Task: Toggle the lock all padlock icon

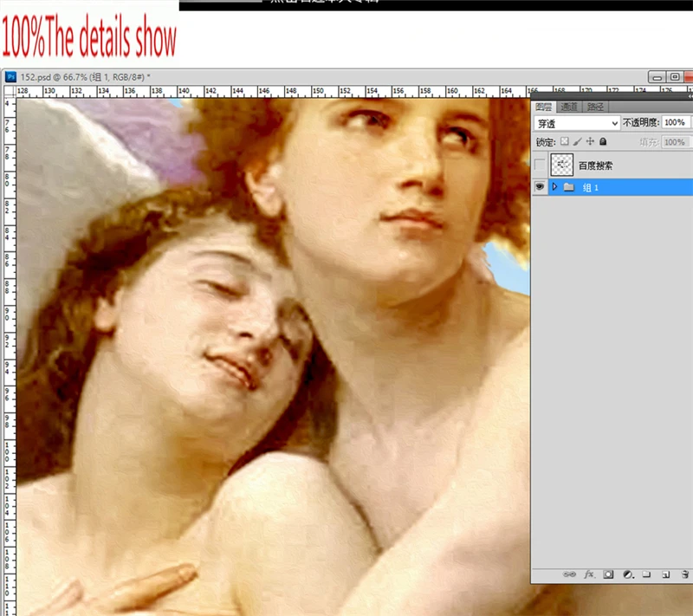Action: (x=603, y=141)
